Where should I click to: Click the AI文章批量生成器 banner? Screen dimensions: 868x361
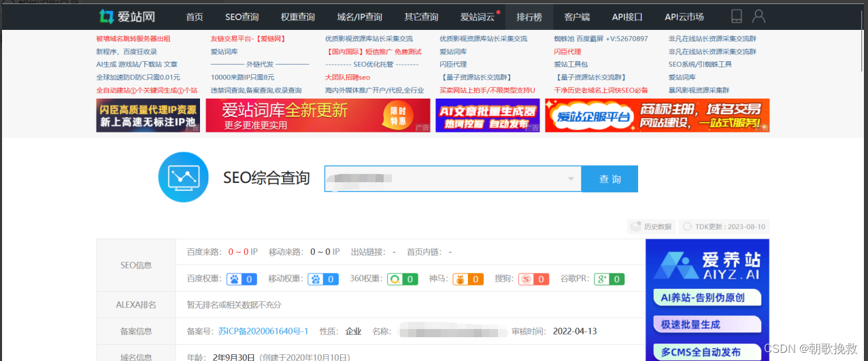pos(488,116)
